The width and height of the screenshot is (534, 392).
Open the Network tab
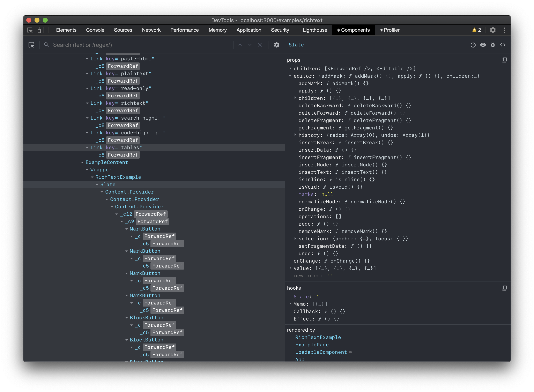pyautogui.click(x=151, y=30)
